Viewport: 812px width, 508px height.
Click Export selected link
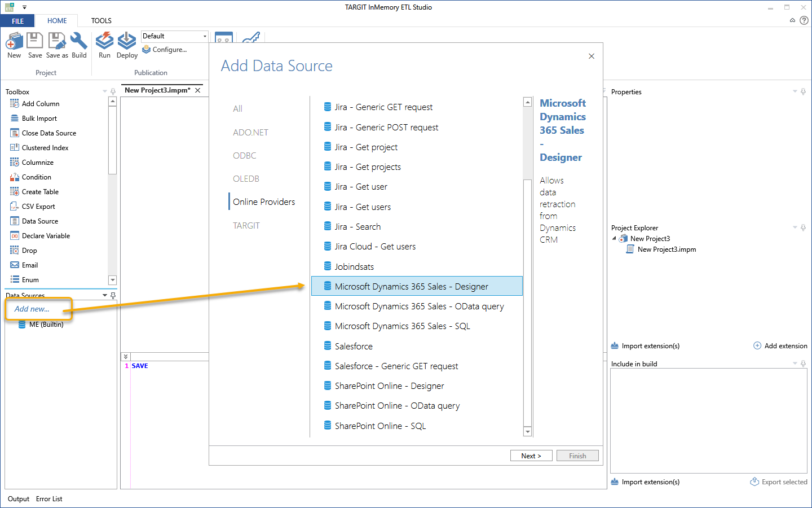(779, 482)
